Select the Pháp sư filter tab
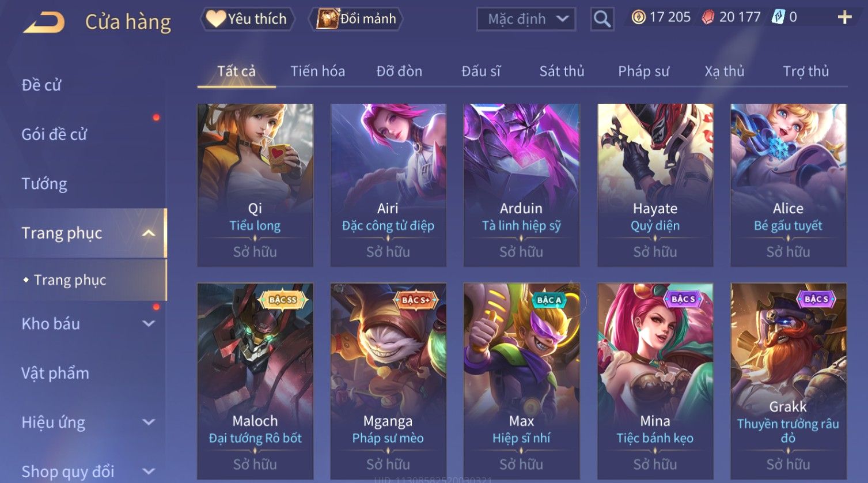The width and height of the screenshot is (868, 483). pos(643,71)
